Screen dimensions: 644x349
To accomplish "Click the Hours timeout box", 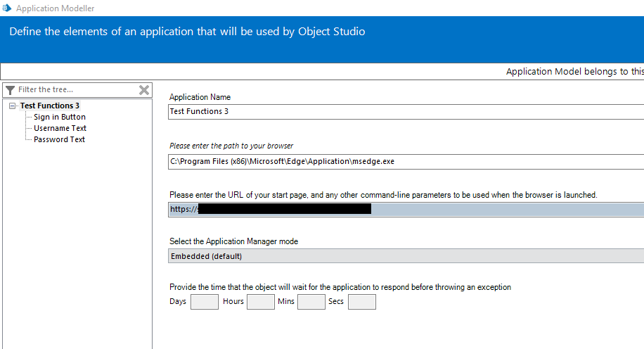I will 260,302.
